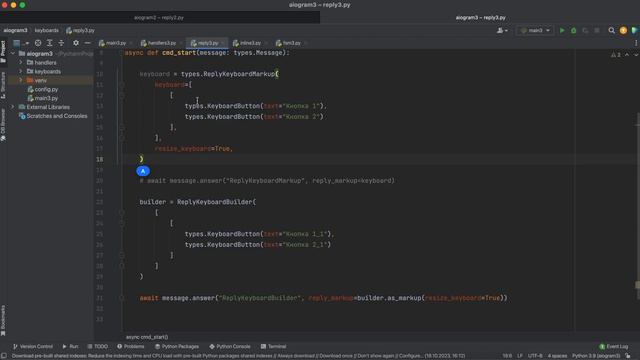Open Search Everywhere magnifier icon
This screenshot has height=360, width=640.
tap(611, 30)
